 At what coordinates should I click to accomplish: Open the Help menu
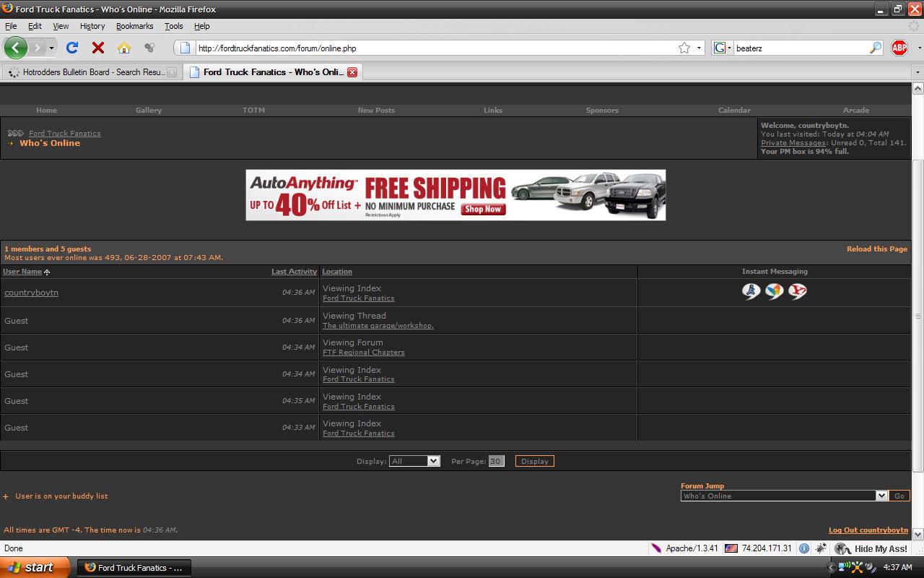tap(202, 26)
